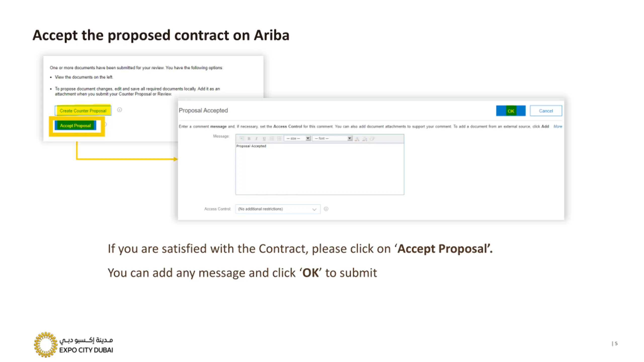This screenshot has width=644, height=362.
Task: Click info icon next to Access Control
Action: point(326,209)
